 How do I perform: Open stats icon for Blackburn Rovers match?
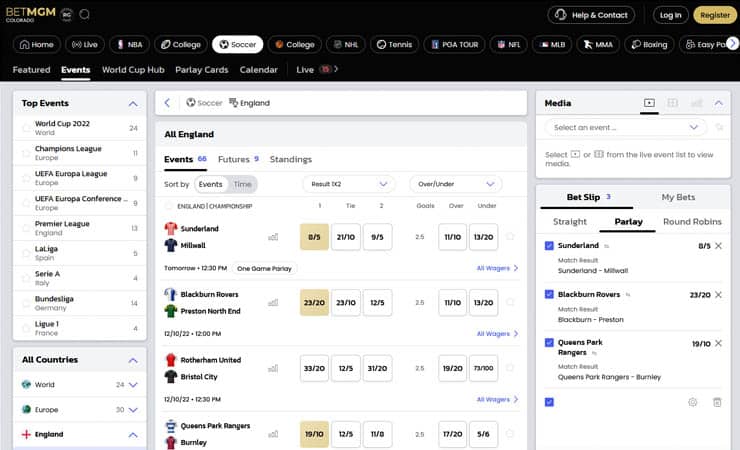click(x=273, y=302)
